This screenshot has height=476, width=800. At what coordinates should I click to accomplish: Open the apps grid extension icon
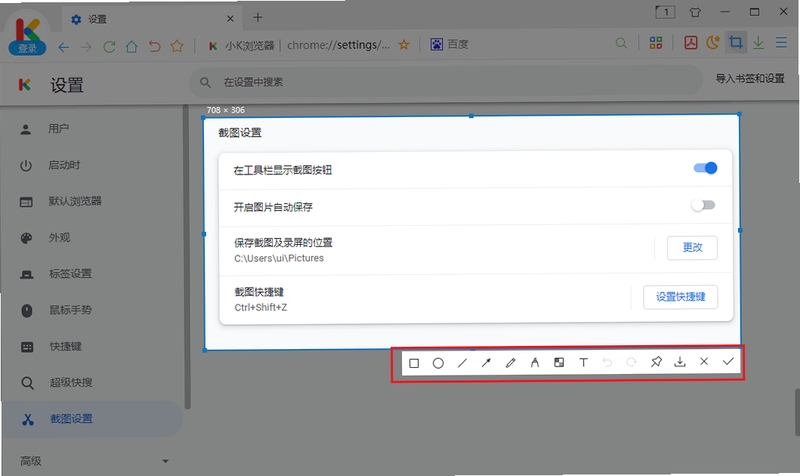click(656, 43)
